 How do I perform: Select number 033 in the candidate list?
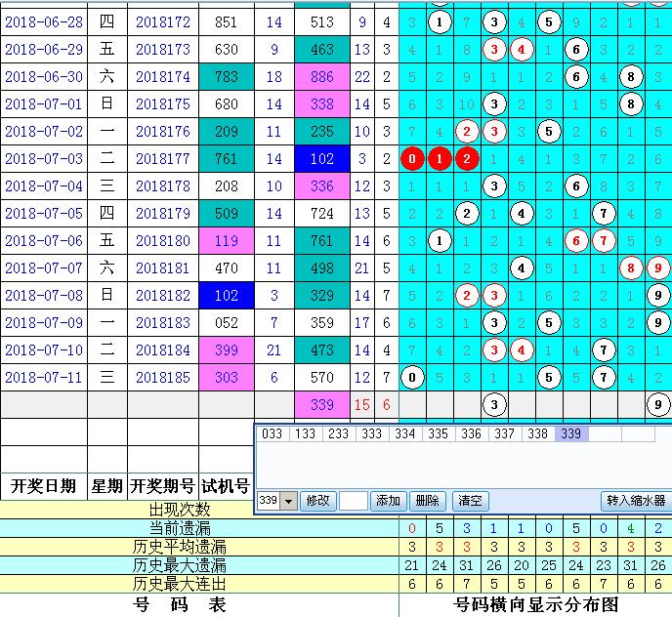(273, 433)
